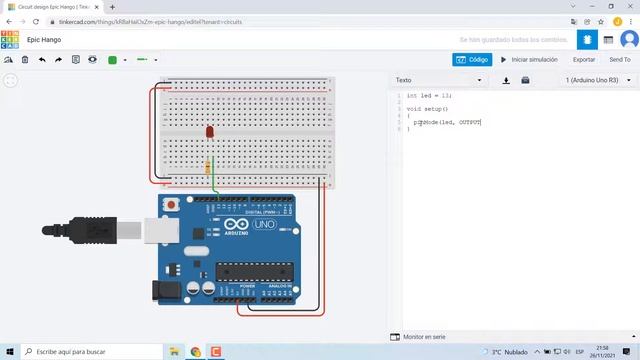Screen dimensions: 640x360
Task: Select the green wire type line
Action: [x=142, y=60]
